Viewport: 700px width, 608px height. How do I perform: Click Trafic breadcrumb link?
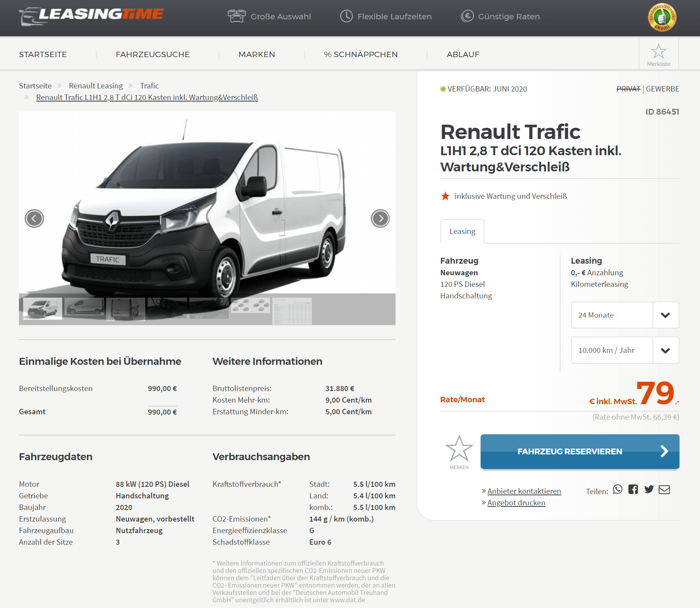tap(150, 86)
